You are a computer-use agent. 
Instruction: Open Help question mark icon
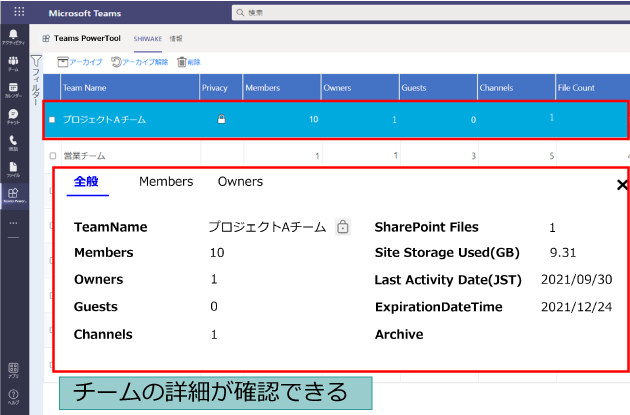coord(13,397)
